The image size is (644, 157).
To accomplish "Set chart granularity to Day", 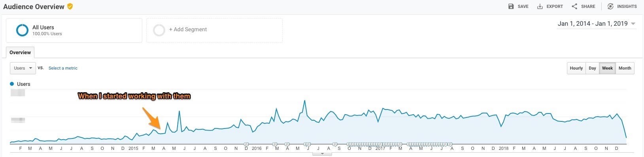I will pos(592,68).
